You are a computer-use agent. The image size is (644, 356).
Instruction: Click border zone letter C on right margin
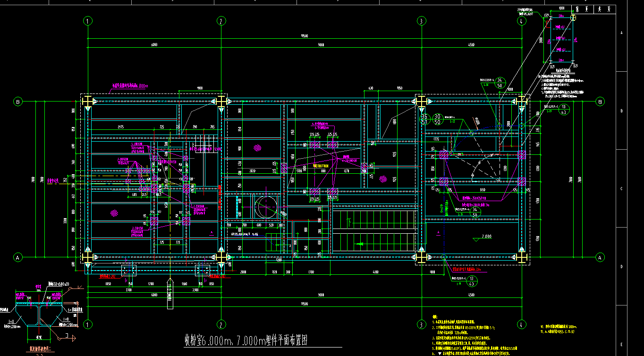[621, 188]
